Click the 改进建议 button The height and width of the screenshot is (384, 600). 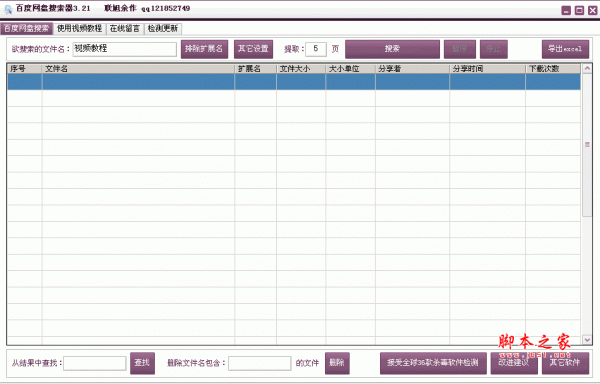click(x=514, y=363)
